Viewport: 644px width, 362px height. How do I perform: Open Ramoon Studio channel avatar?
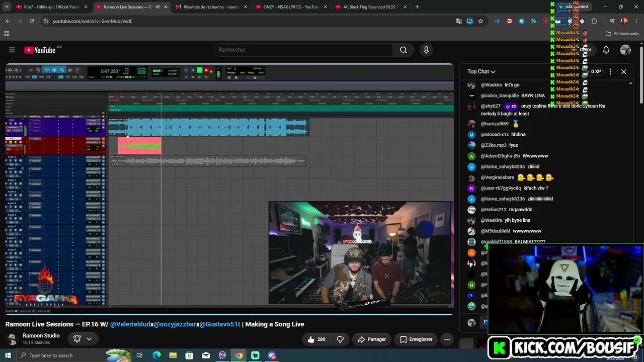(x=13, y=339)
